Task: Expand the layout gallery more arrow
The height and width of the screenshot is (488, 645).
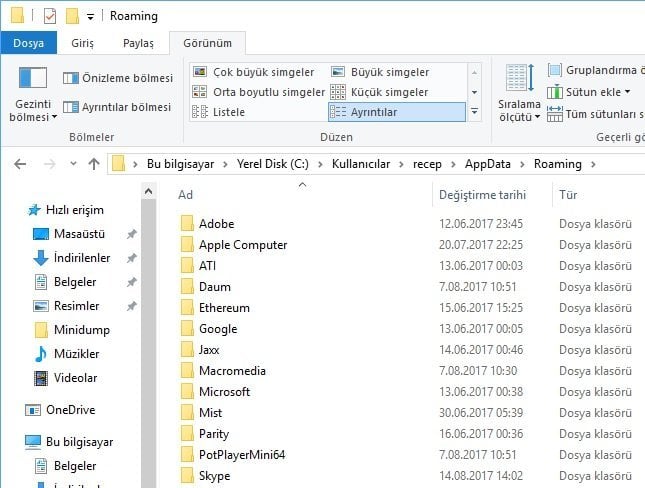Action: point(474,112)
